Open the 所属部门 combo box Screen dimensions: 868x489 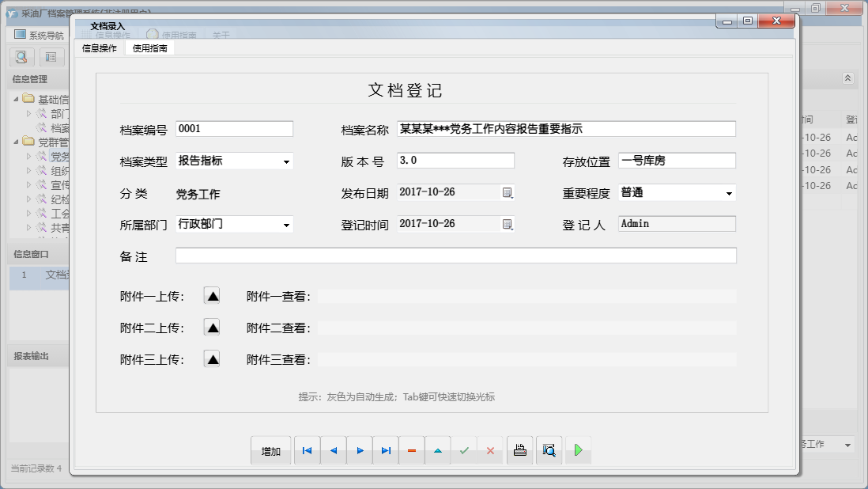pyautogui.click(x=285, y=225)
